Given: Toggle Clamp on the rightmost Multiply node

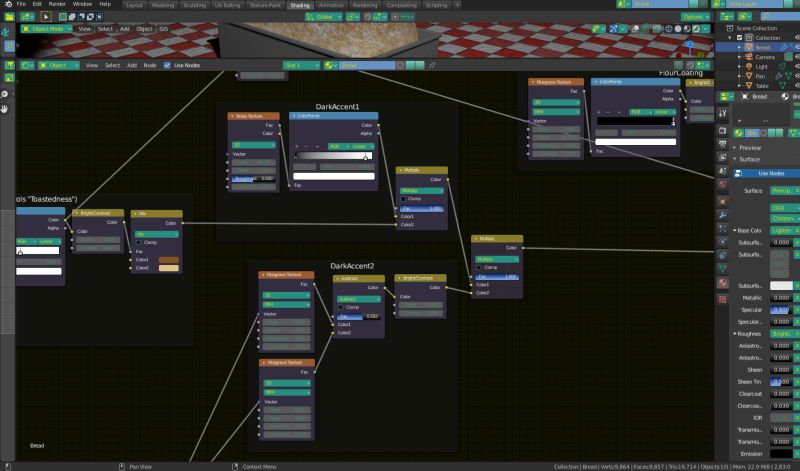Looking at the screenshot, I should [478, 267].
